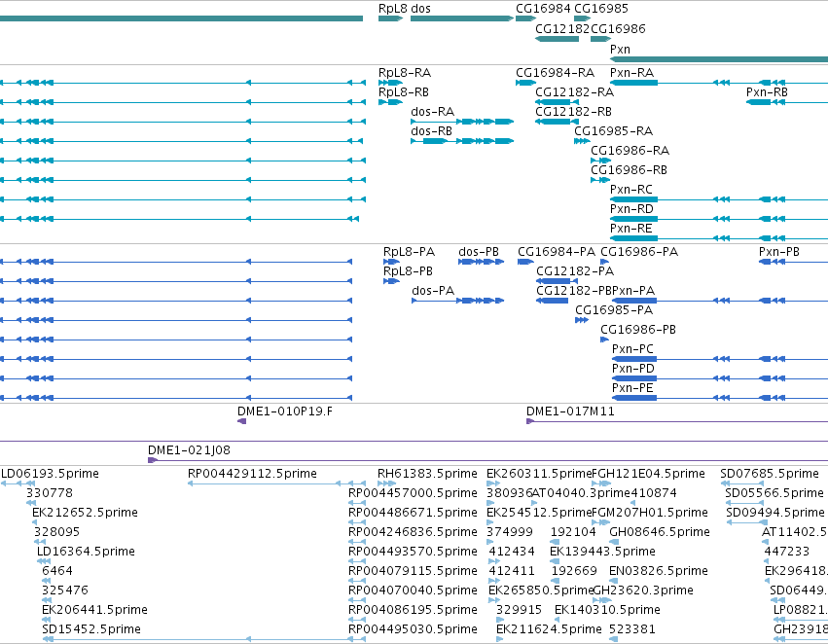Select the RP004429112.5prime EST label
828x644 pixels.
coord(252,474)
